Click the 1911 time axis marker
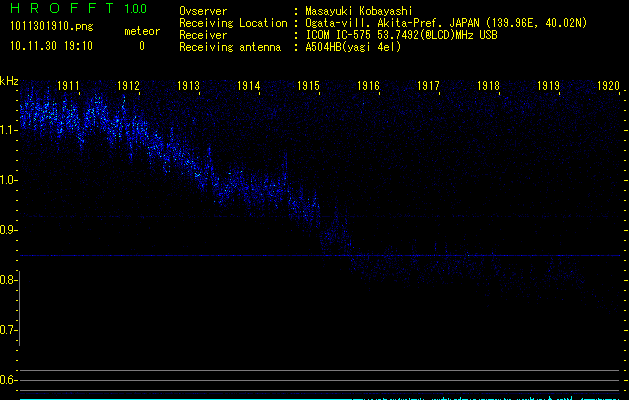Screen dimensions: 629x400 point(69,87)
